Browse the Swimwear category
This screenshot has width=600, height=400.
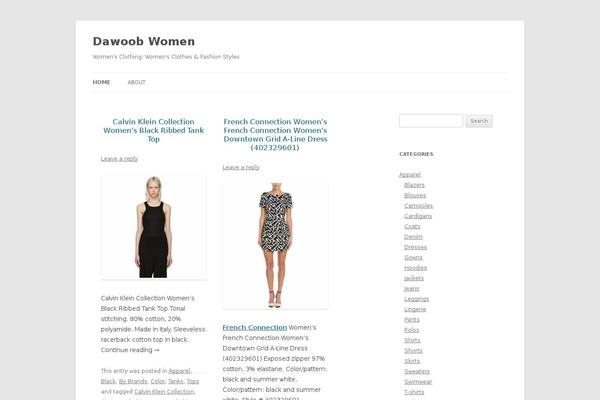(418, 381)
